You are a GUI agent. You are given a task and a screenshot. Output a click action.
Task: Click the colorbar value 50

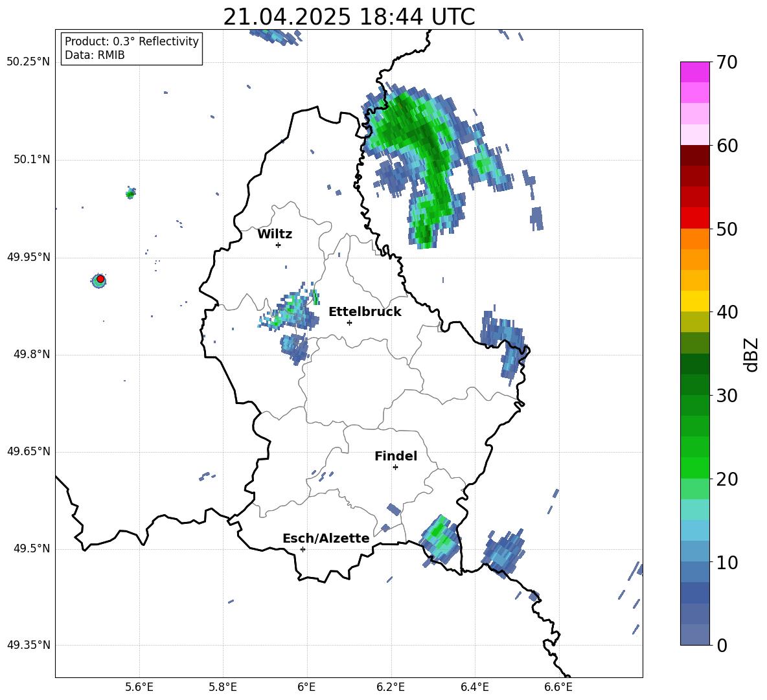727,229
